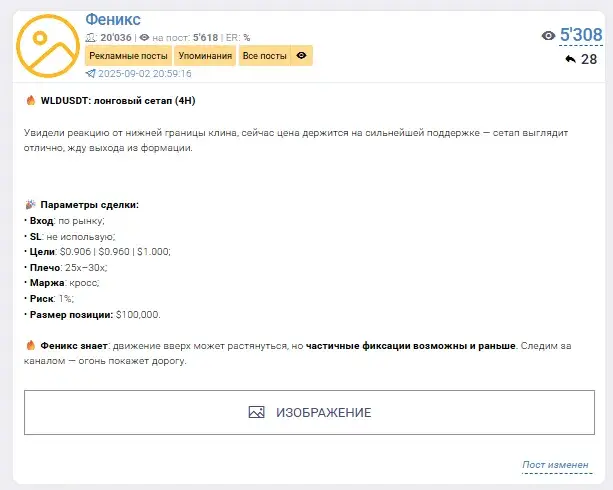Click the line Риск: 1%
Image resolution: width=613 pixels, height=490 pixels.
point(49,299)
